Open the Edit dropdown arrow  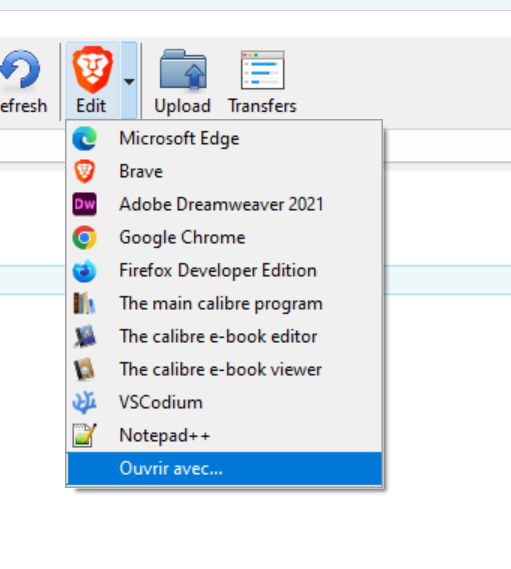click(129, 81)
